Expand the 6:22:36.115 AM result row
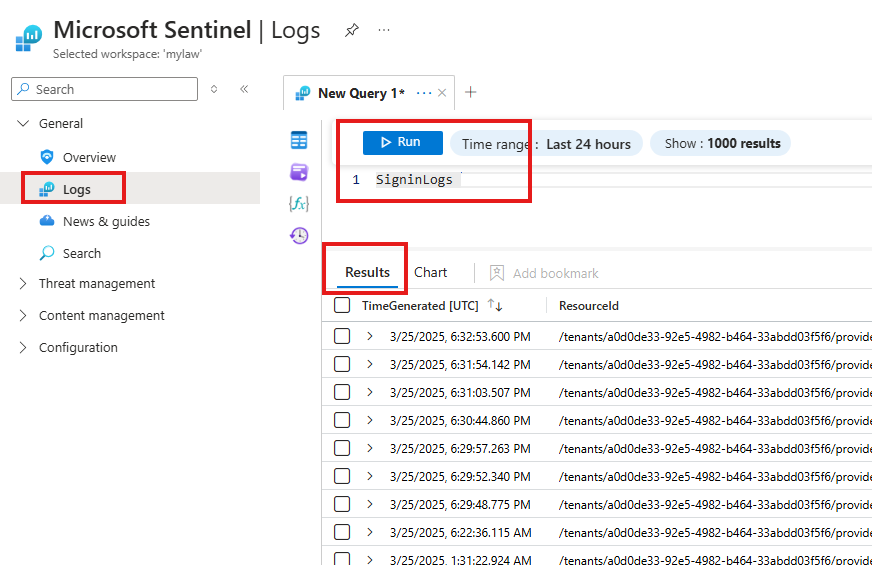Viewport: 872px width, 565px height. tap(370, 532)
